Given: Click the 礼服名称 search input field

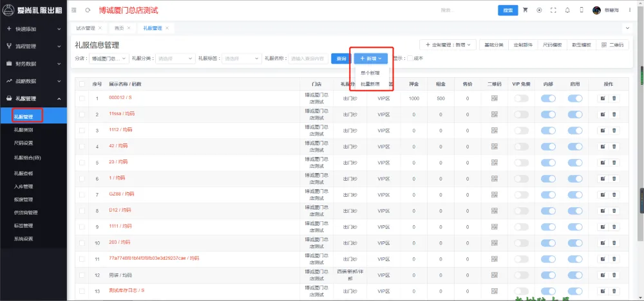Looking at the screenshot, I should (x=307, y=58).
